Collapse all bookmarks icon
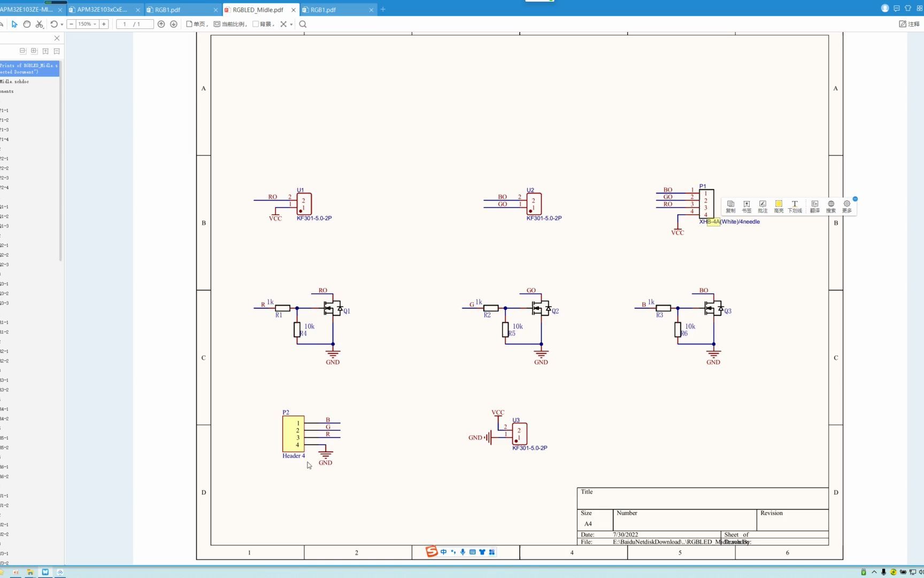 tap(57, 51)
